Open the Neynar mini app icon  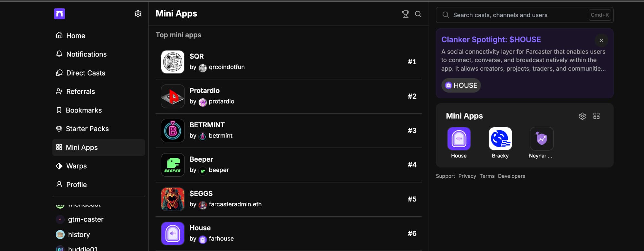[541, 139]
